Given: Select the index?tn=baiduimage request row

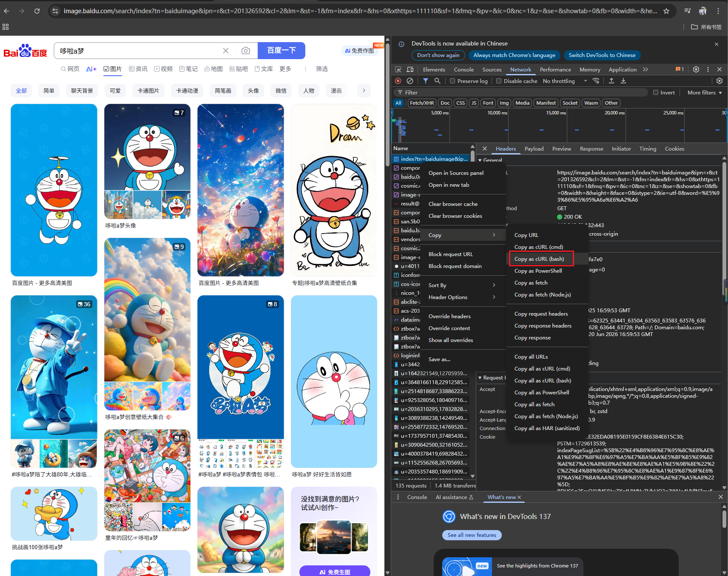Looking at the screenshot, I should pyautogui.click(x=431, y=159).
